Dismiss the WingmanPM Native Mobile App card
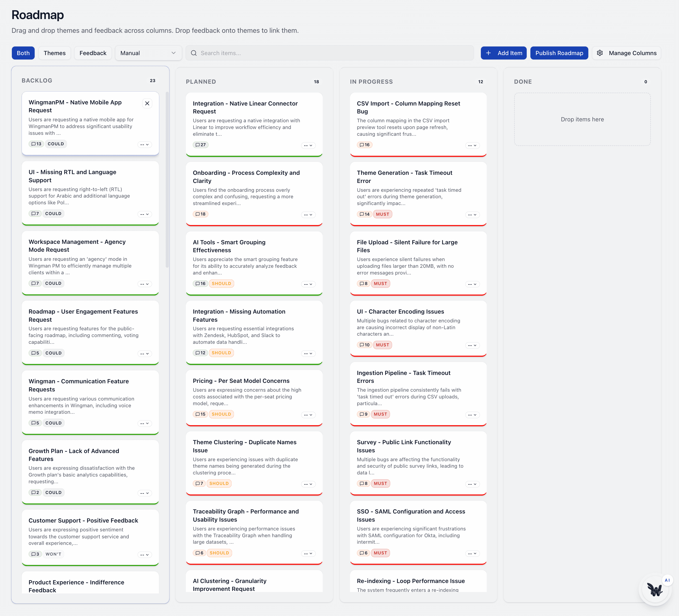Screen dimensions: 679x616 (147, 103)
